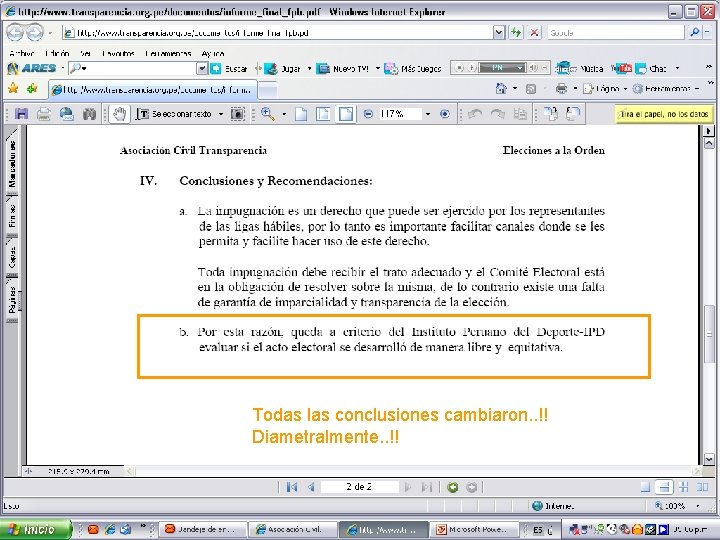
Task: Print the PDF from the Reader toolbar
Action: [44, 113]
